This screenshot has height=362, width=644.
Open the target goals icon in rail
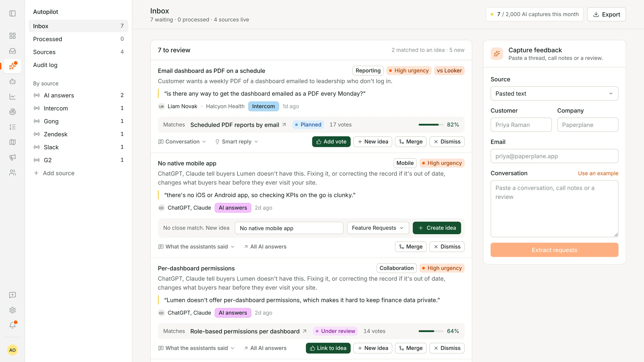pos(13,112)
